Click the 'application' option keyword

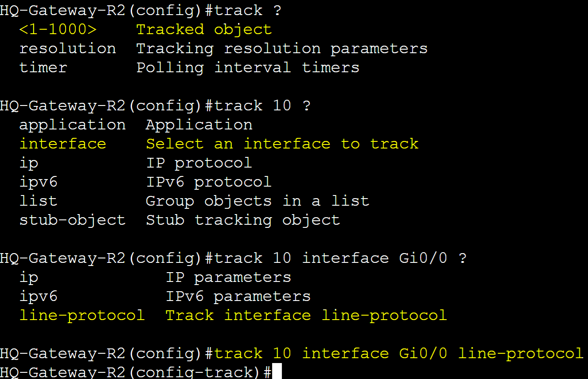[73, 125]
